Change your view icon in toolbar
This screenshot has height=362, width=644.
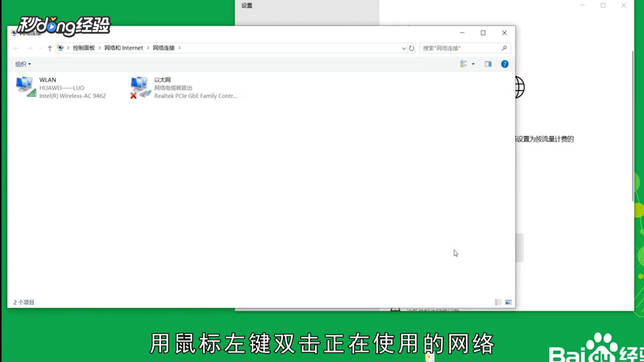point(464,64)
